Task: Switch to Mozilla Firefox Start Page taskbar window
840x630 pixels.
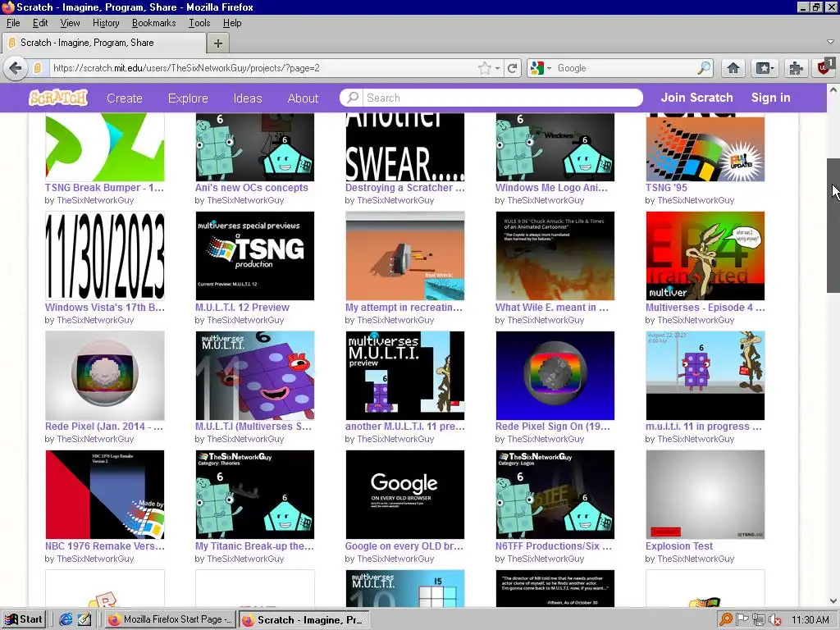Action: (x=171, y=619)
